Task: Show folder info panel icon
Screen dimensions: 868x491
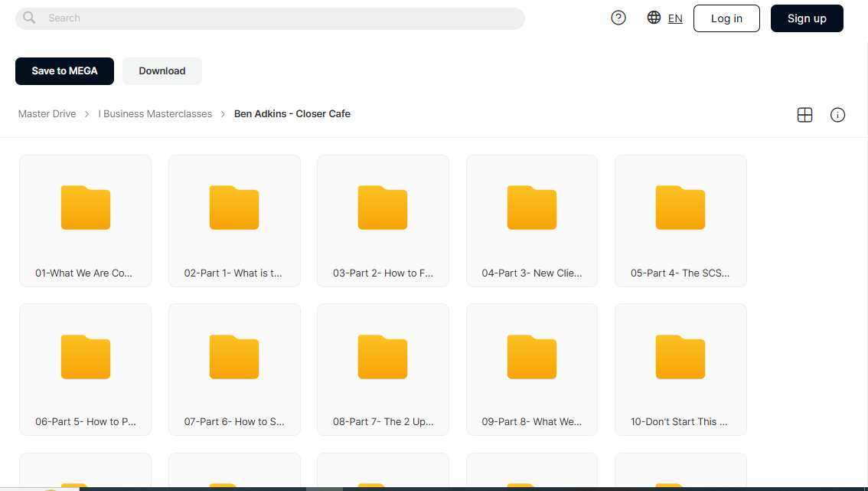Action: [837, 115]
